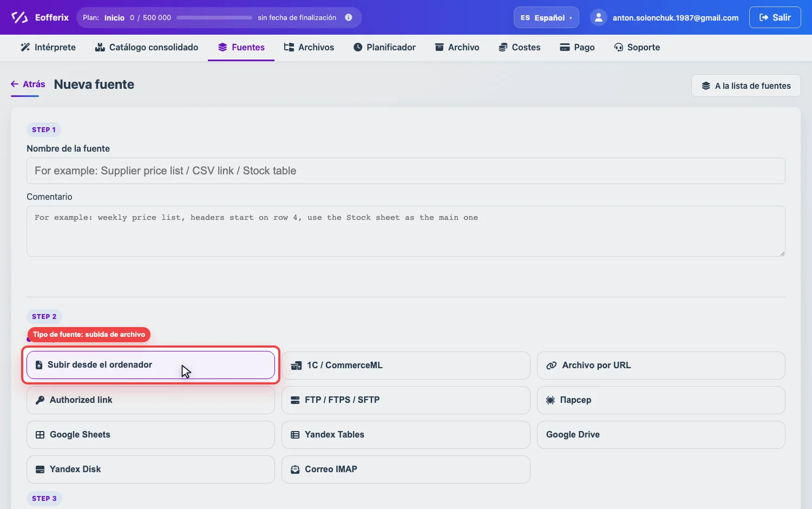This screenshot has width=812, height=509.
Task: Click the drive icon of Yandex Disk
Action: [40, 469]
